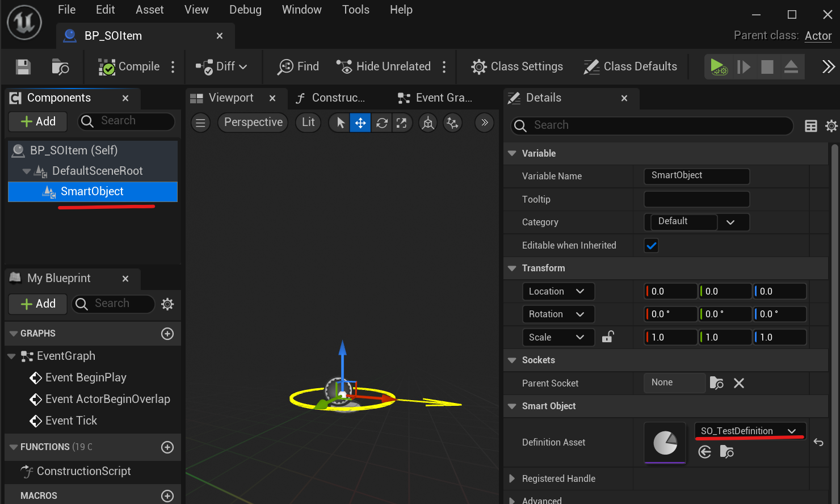The height and width of the screenshot is (504, 840).
Task: Select the rotate tool in viewport toolbar
Action: coord(382,123)
